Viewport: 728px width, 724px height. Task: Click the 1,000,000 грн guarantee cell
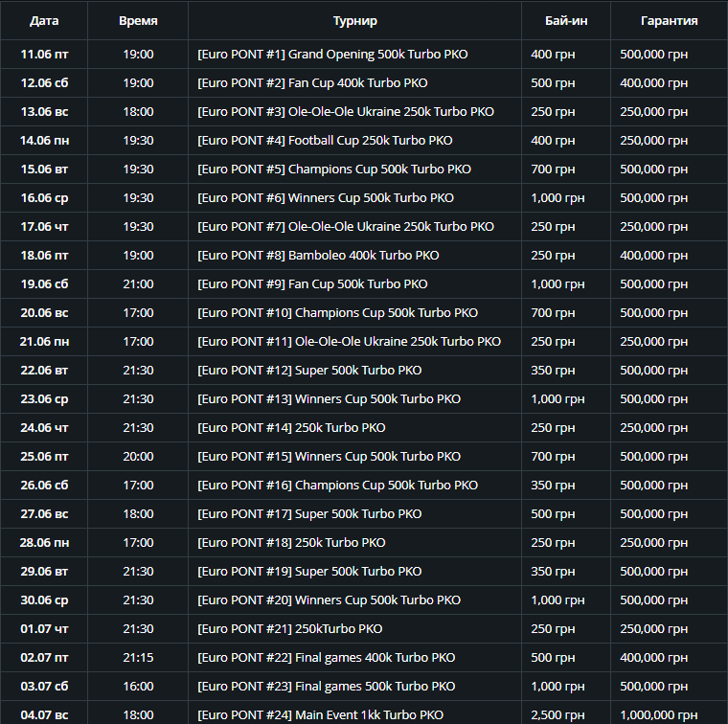point(660,715)
